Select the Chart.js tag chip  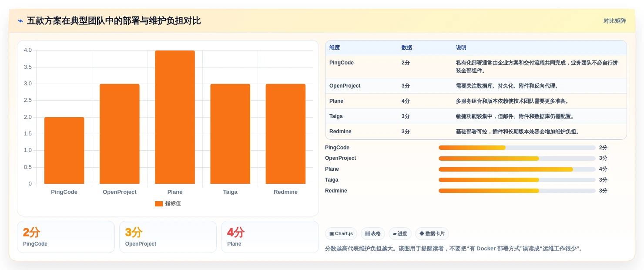(x=341, y=234)
